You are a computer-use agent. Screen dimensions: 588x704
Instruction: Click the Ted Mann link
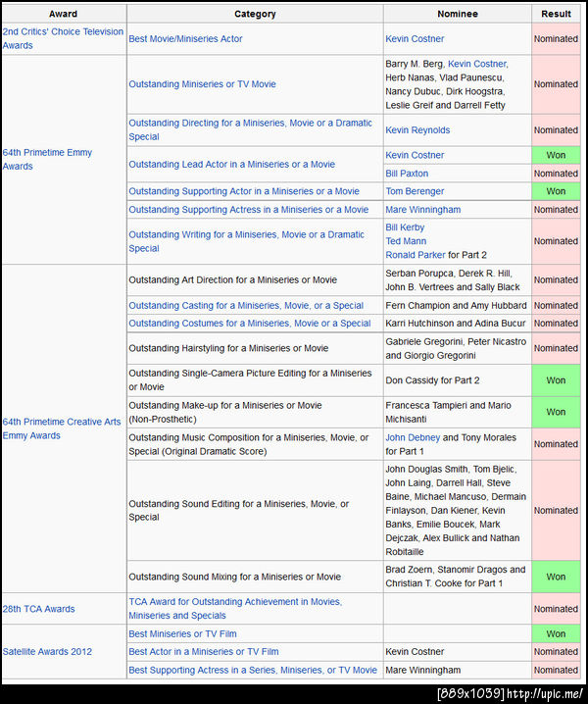click(406, 241)
